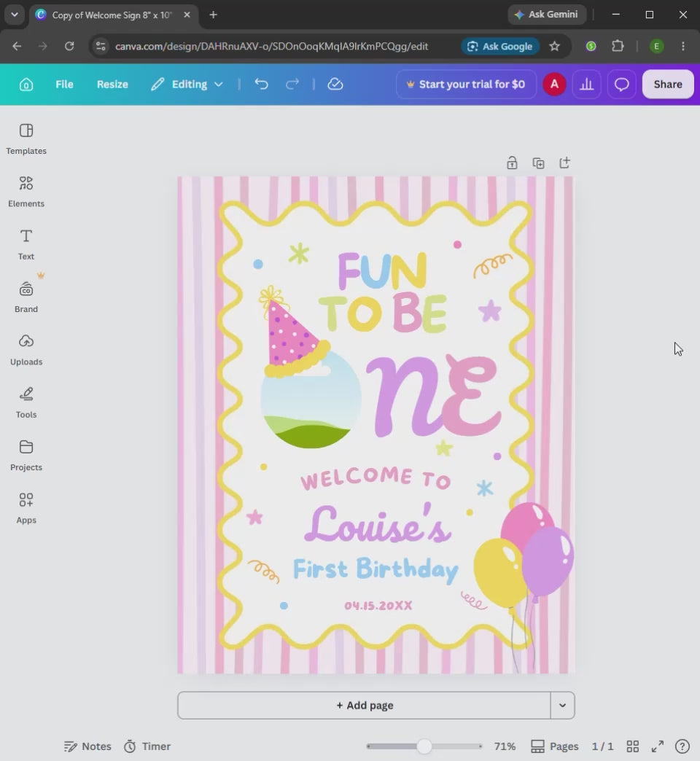This screenshot has width=700, height=761.
Task: Click the 1 / 1 page counter
Action: click(602, 746)
